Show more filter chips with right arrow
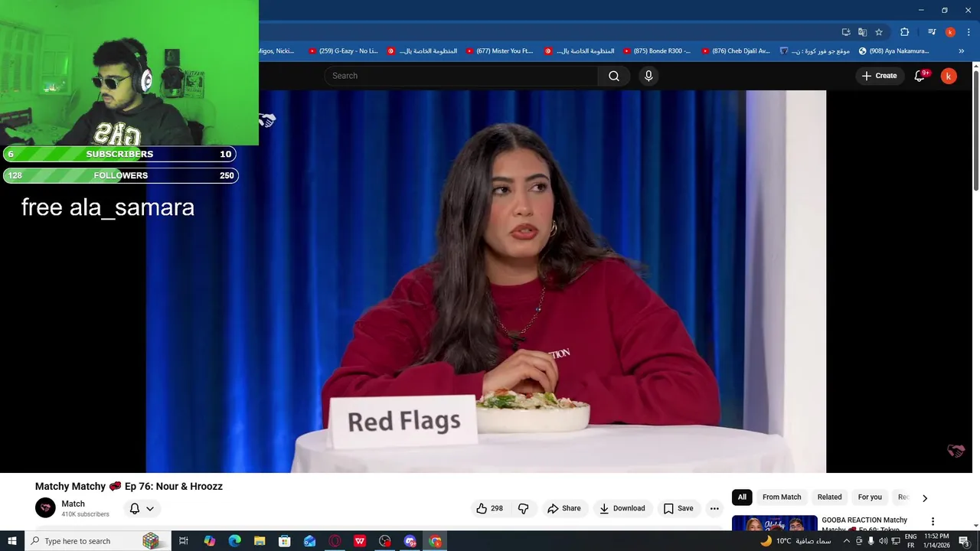 tap(925, 498)
